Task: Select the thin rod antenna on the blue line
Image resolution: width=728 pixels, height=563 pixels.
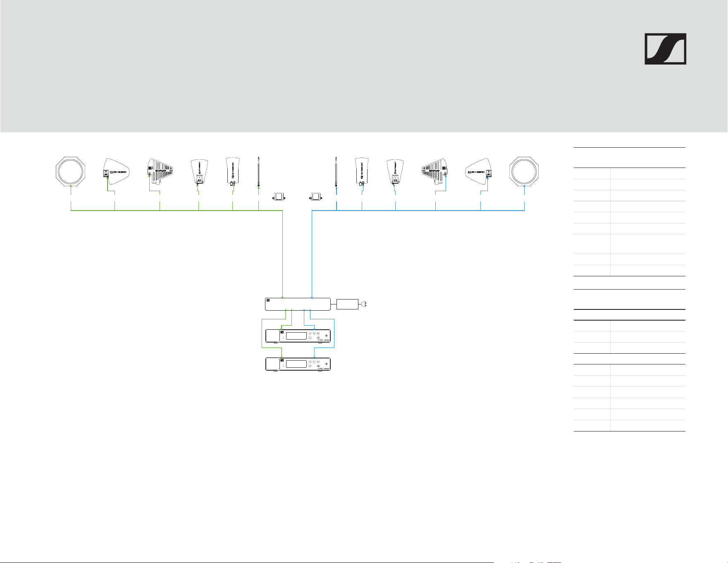Action: (336, 172)
